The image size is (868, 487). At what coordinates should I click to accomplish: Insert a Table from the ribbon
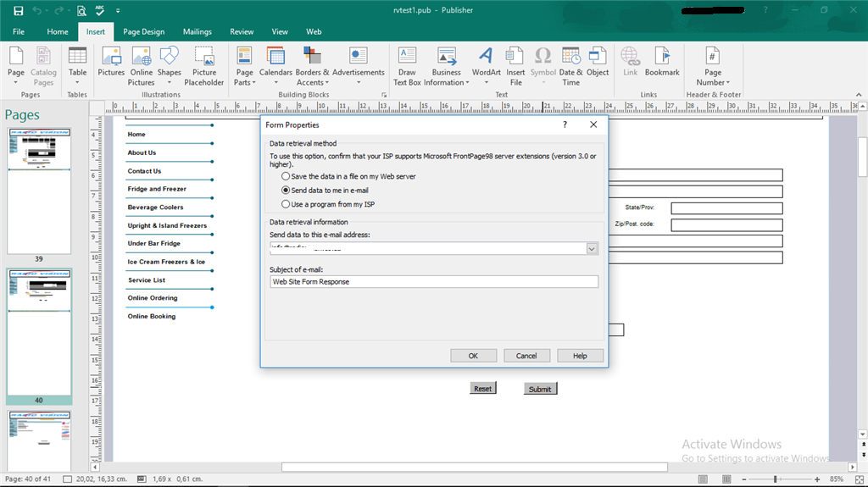pos(77,66)
